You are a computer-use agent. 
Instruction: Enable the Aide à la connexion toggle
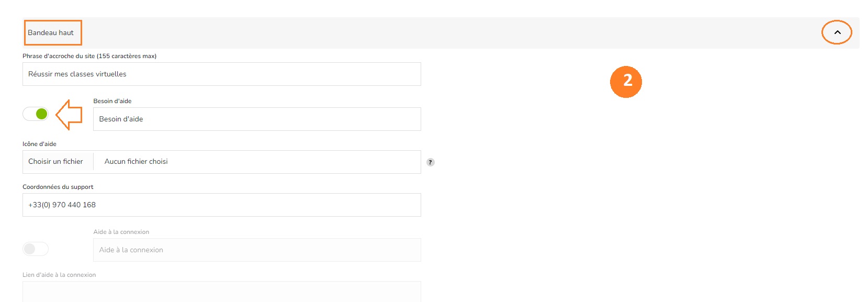pyautogui.click(x=36, y=249)
